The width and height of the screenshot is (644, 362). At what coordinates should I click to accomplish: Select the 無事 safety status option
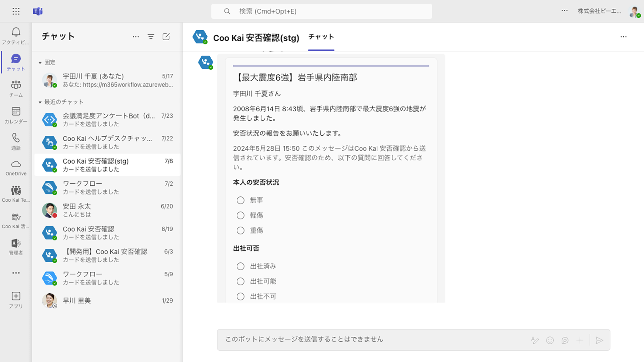click(240, 200)
